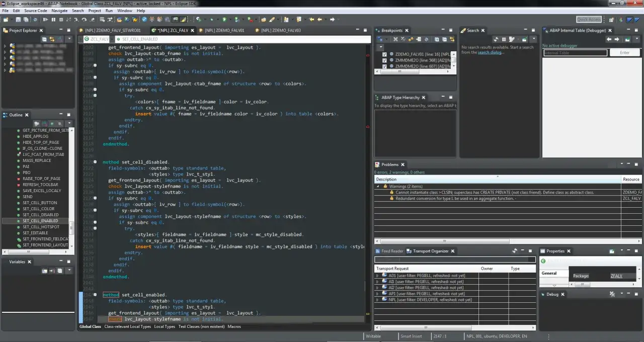This screenshot has height=342, width=644.
Task: Close the Outline view tab
Action: pyautogui.click(x=27, y=115)
